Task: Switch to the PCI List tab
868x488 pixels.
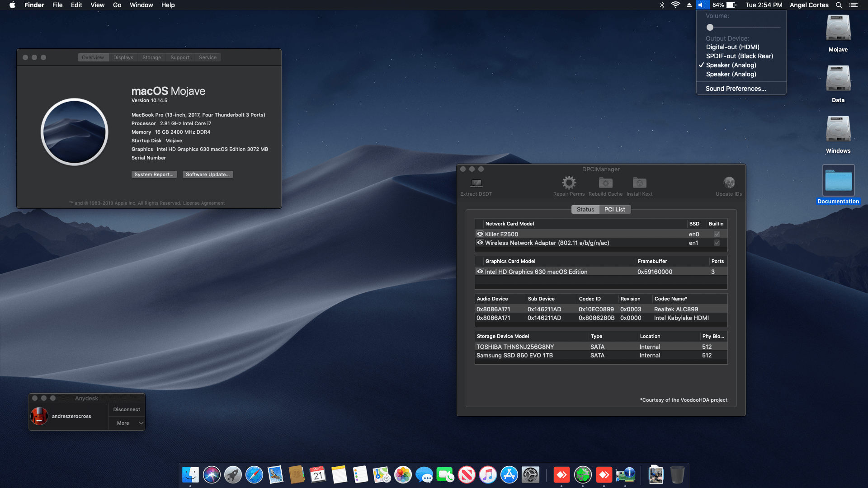Action: click(615, 209)
